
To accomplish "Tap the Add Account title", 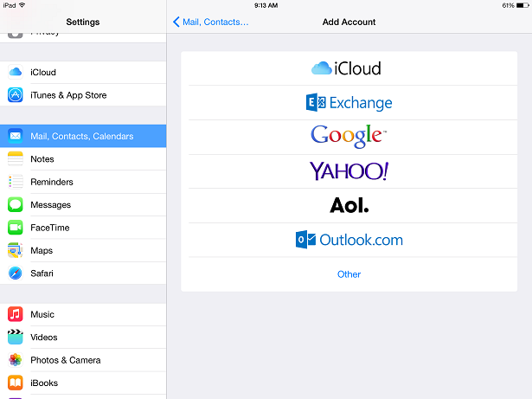I will (x=349, y=22).
